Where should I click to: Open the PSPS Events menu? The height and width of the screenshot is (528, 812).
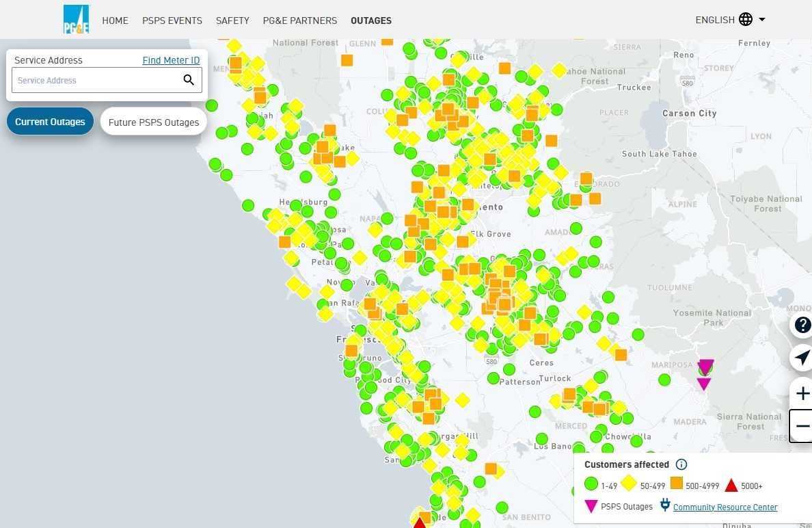coord(172,21)
